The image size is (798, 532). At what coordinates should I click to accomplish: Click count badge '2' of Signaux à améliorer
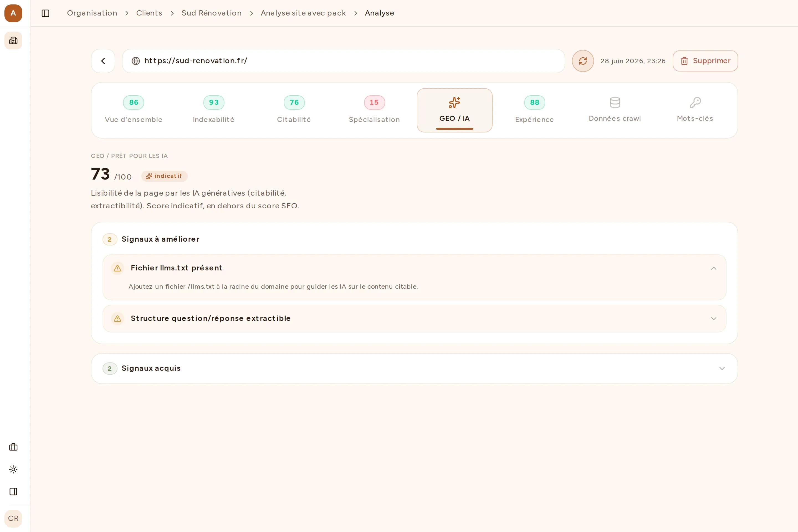pyautogui.click(x=110, y=239)
